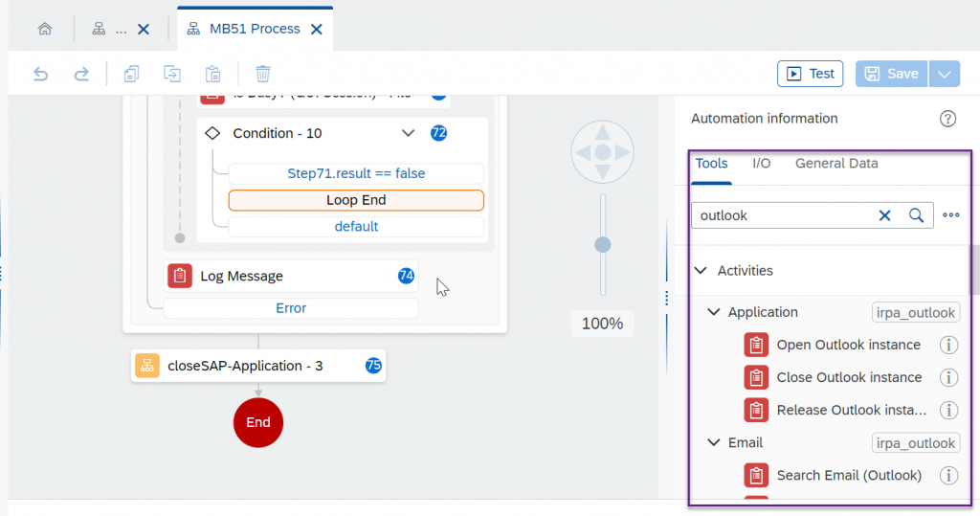The image size is (980, 516).
Task: Copy the selected step
Action: (131, 74)
